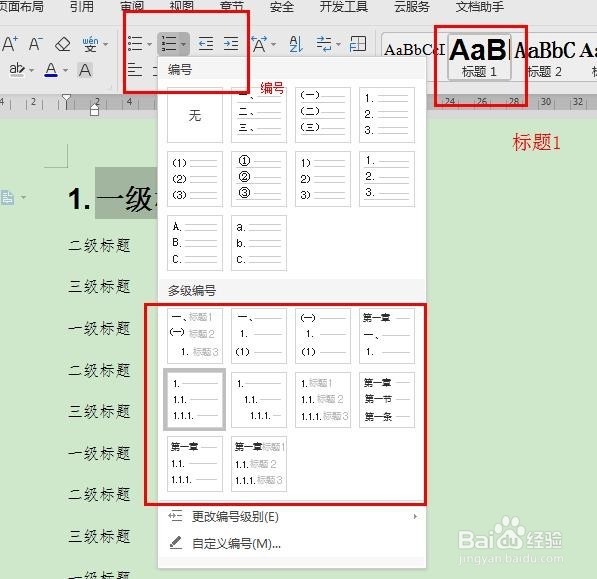Click the increase indent icon

231,44
